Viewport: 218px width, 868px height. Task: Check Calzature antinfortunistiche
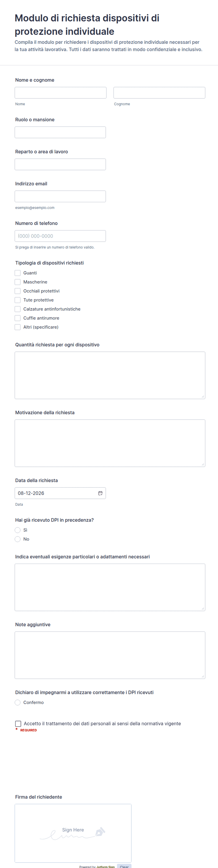coord(18,309)
